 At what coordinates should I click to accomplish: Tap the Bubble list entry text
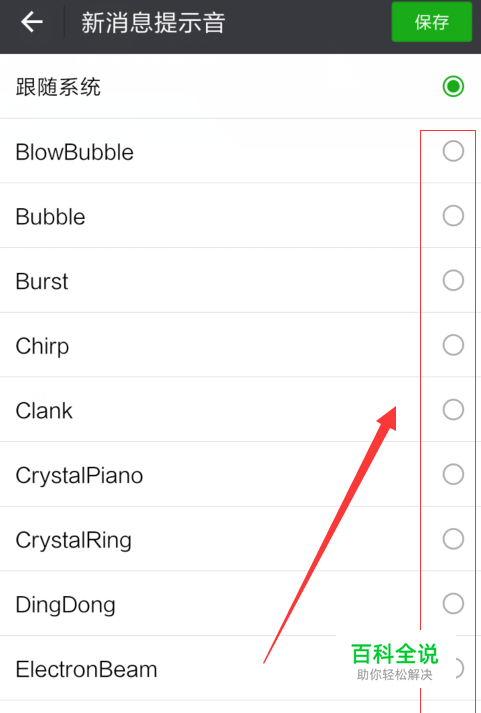50,217
